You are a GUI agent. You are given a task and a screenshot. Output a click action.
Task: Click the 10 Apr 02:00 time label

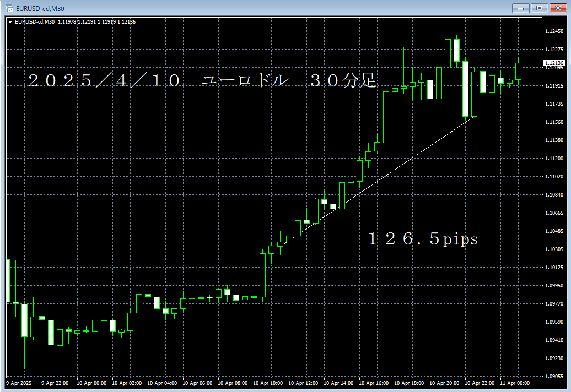tap(127, 383)
